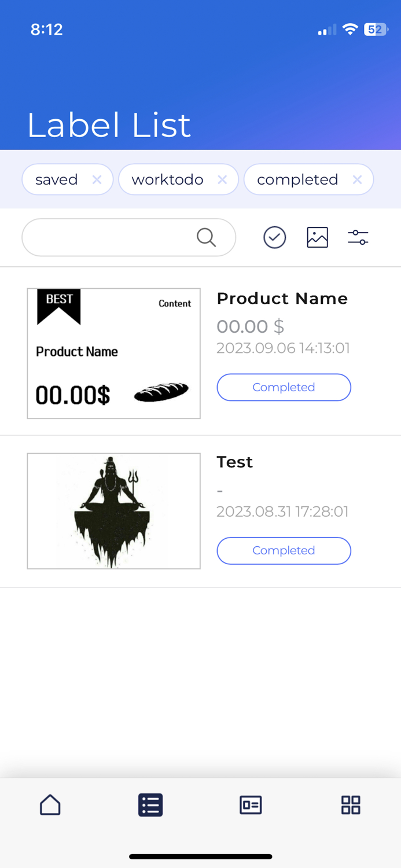Tap the completed filter chip
Screen dimensions: 401x868
[x=298, y=179]
